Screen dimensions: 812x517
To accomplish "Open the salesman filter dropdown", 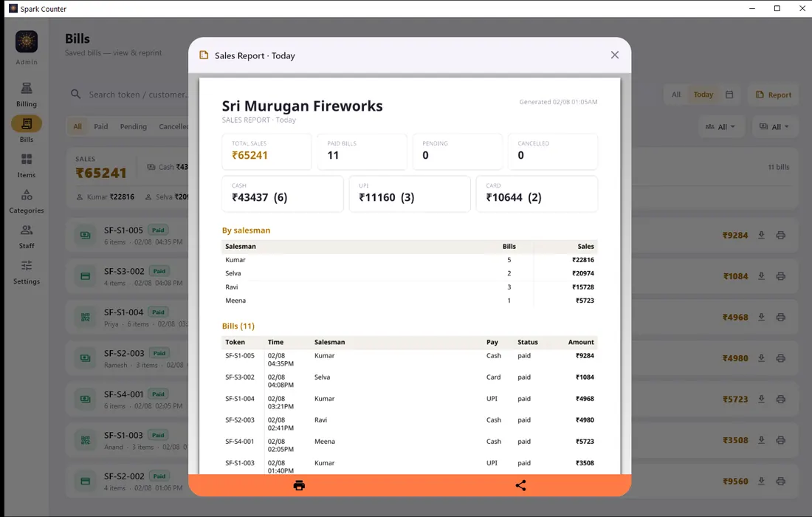I will (x=720, y=126).
